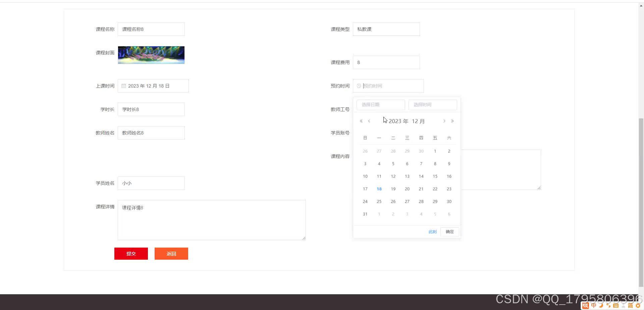Select date 12 in the calendar
The width and height of the screenshot is (644, 310).
pos(393,176)
